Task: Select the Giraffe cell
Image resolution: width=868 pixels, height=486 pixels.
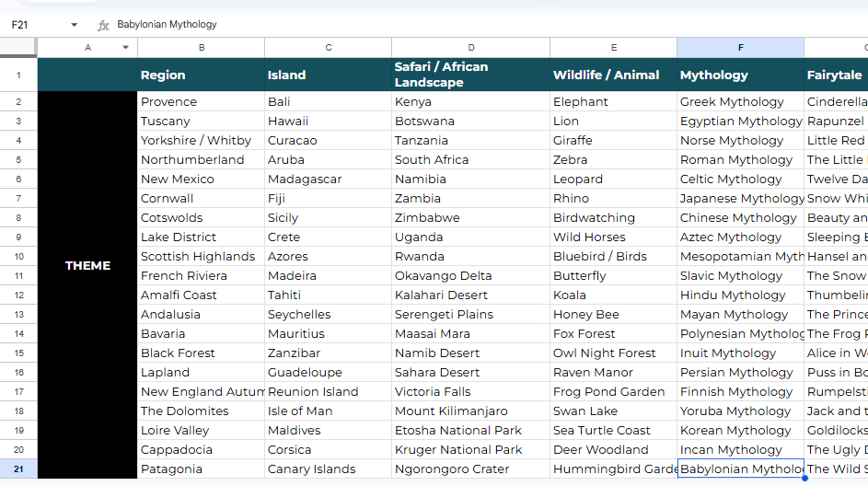Action: [x=613, y=140]
